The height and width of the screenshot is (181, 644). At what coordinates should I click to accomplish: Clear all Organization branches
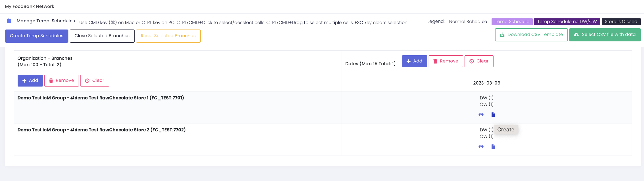94,81
